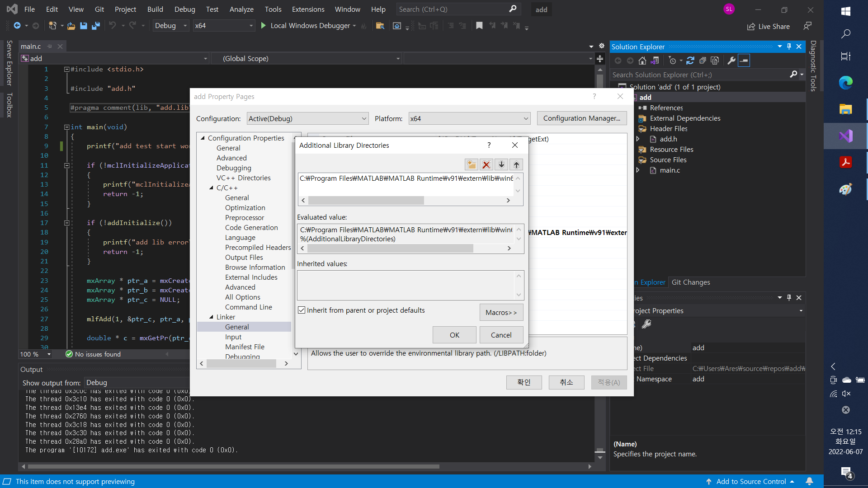The image size is (868, 488).
Task: Move the directory line down
Action: coord(501,164)
